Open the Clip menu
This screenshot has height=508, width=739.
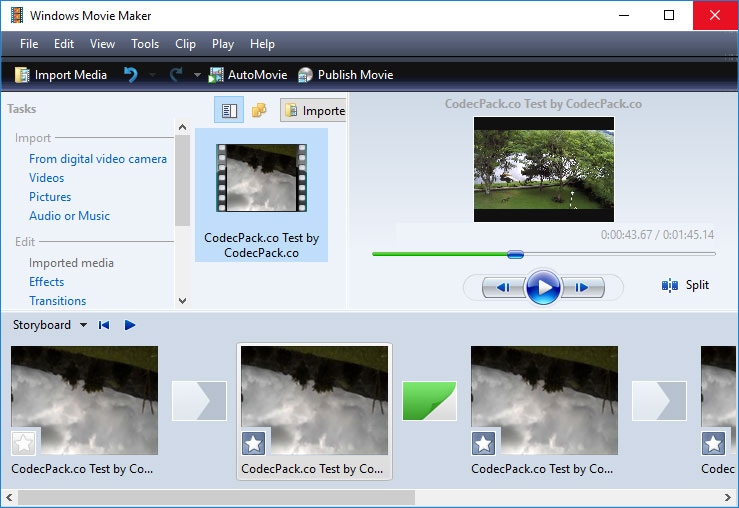[x=185, y=44]
